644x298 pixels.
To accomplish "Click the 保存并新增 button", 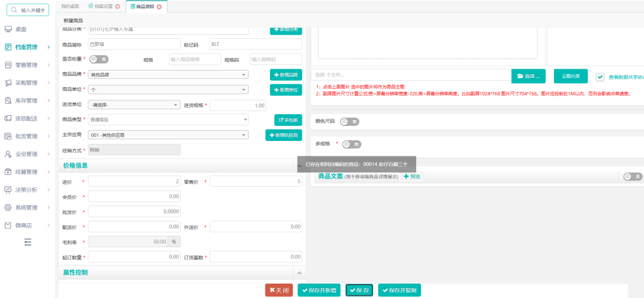I will pyautogui.click(x=319, y=290).
